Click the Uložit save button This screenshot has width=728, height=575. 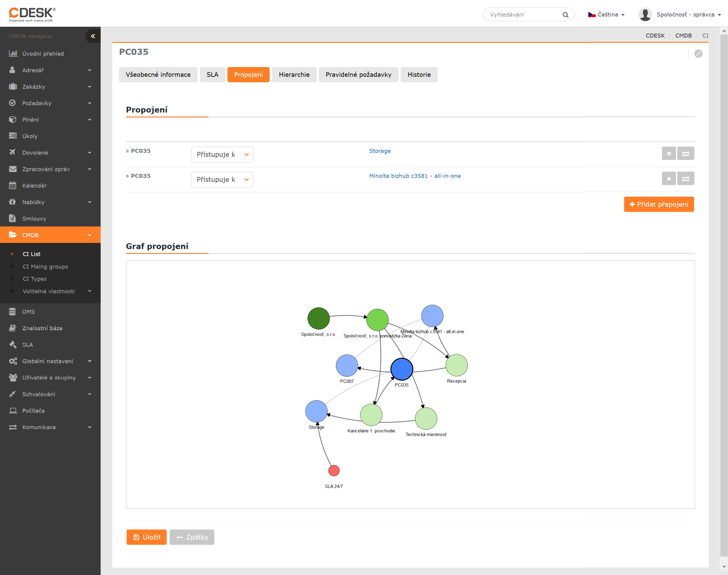click(146, 537)
